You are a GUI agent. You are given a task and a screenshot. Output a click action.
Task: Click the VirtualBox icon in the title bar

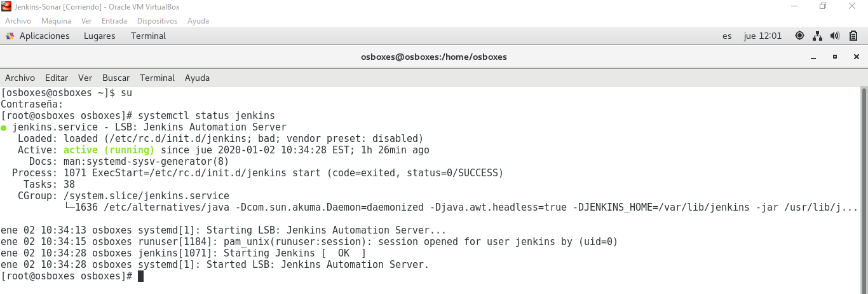coord(6,6)
